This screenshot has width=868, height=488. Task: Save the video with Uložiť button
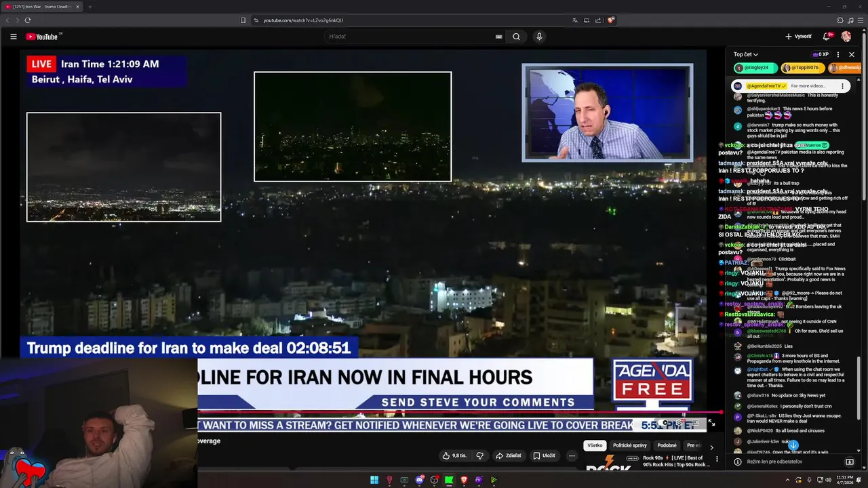[544, 455]
